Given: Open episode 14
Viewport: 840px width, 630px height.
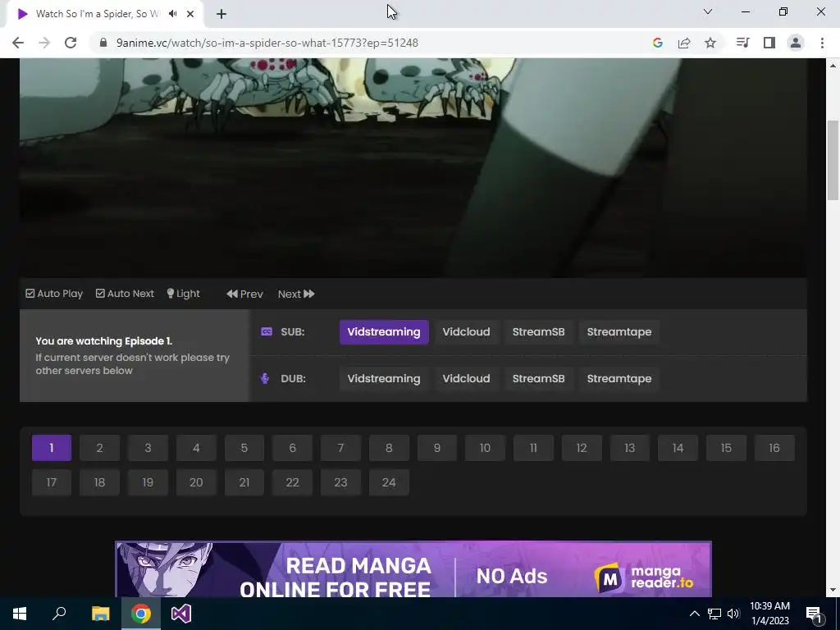Looking at the screenshot, I should pos(678,448).
